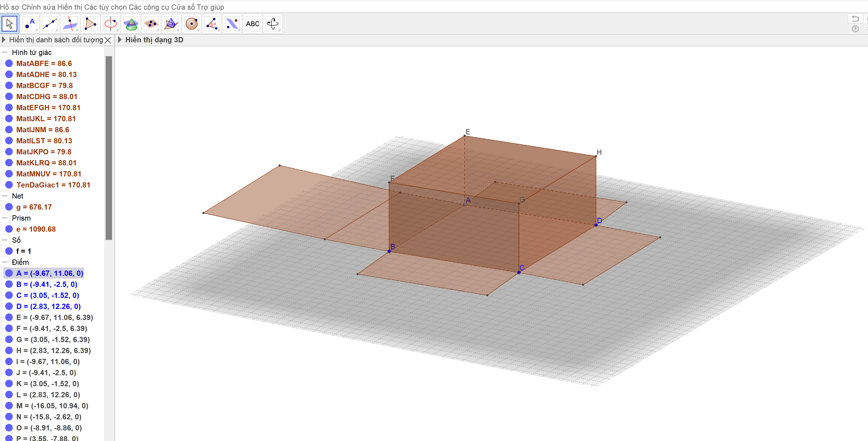Select the Line through two points tool
This screenshot has width=868, height=441.
click(50, 24)
